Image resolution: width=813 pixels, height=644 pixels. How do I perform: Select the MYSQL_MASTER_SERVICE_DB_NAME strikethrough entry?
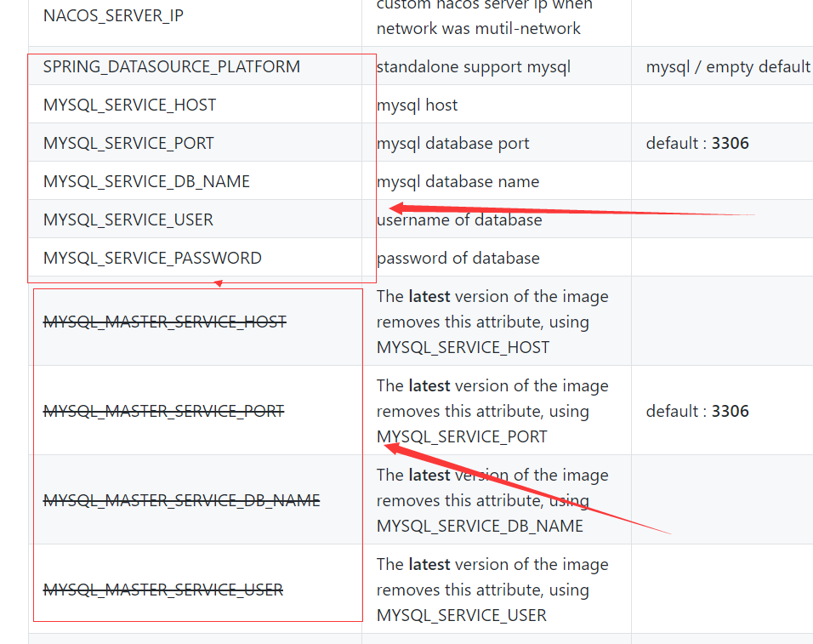pos(180,499)
